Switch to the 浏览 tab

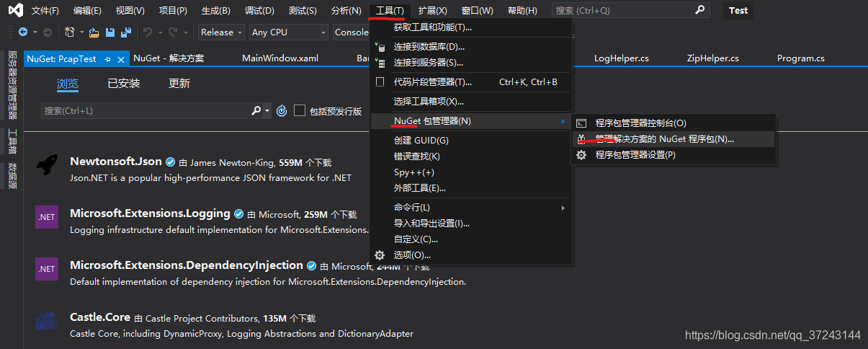(x=68, y=84)
